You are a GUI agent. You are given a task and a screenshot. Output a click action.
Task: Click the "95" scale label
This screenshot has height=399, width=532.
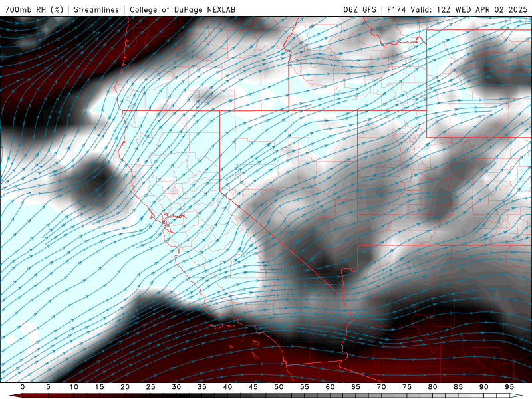[x=509, y=387]
